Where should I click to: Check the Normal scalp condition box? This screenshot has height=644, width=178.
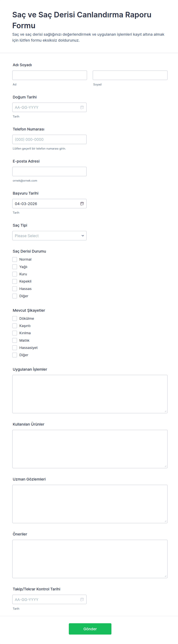tap(15, 259)
